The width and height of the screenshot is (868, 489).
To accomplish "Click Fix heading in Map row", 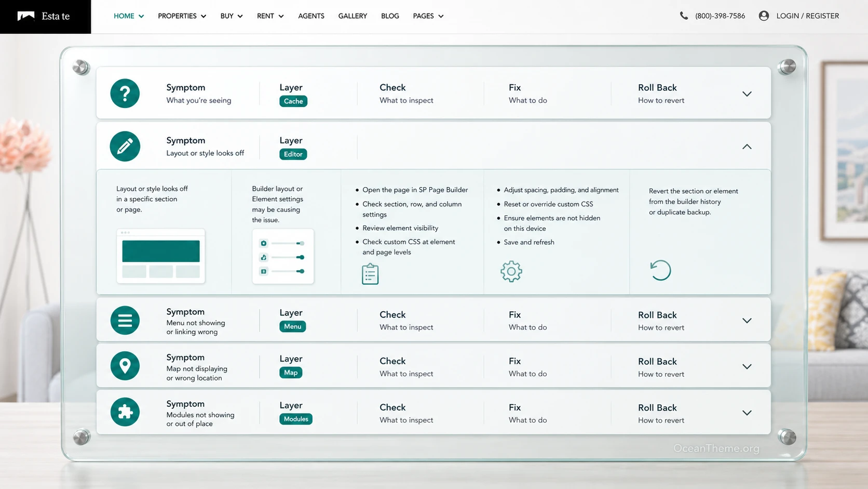I will click(x=514, y=361).
